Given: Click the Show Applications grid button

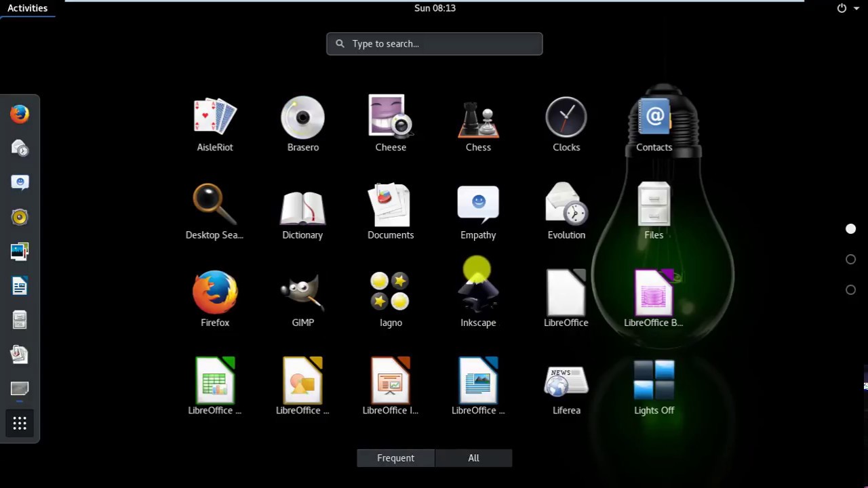Looking at the screenshot, I should tap(20, 424).
